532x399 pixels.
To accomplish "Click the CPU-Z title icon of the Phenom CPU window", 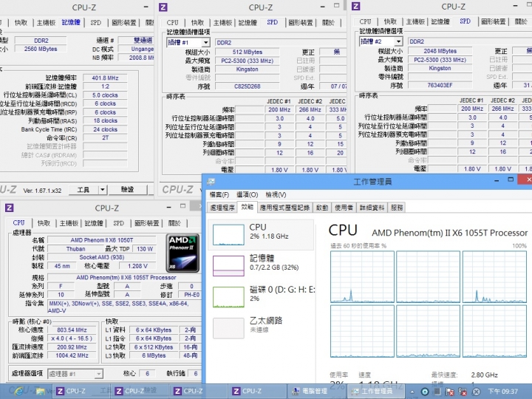I will pyautogui.click(x=9, y=208).
